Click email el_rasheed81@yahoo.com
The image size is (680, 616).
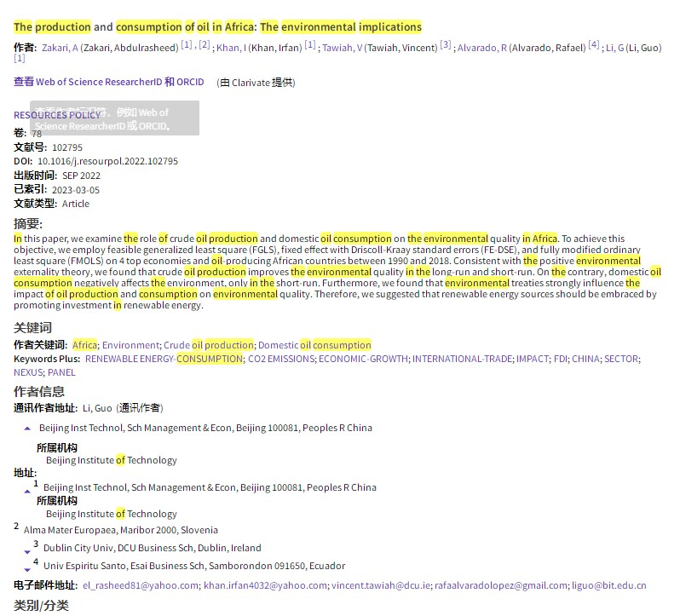[141, 585]
